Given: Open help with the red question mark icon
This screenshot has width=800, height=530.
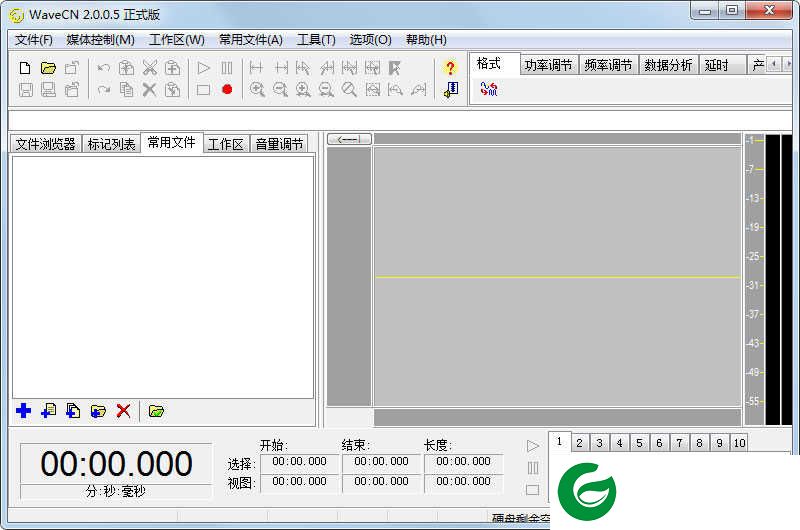Looking at the screenshot, I should [450, 68].
